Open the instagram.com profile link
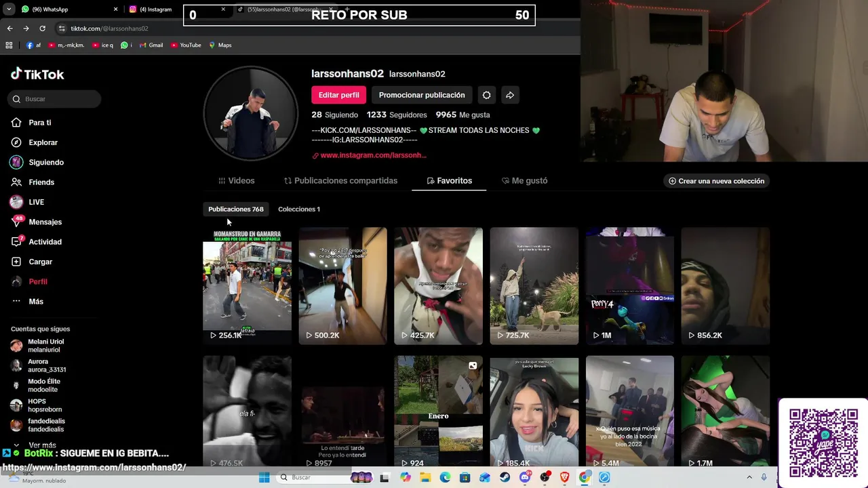The width and height of the screenshot is (868, 488). click(x=369, y=155)
